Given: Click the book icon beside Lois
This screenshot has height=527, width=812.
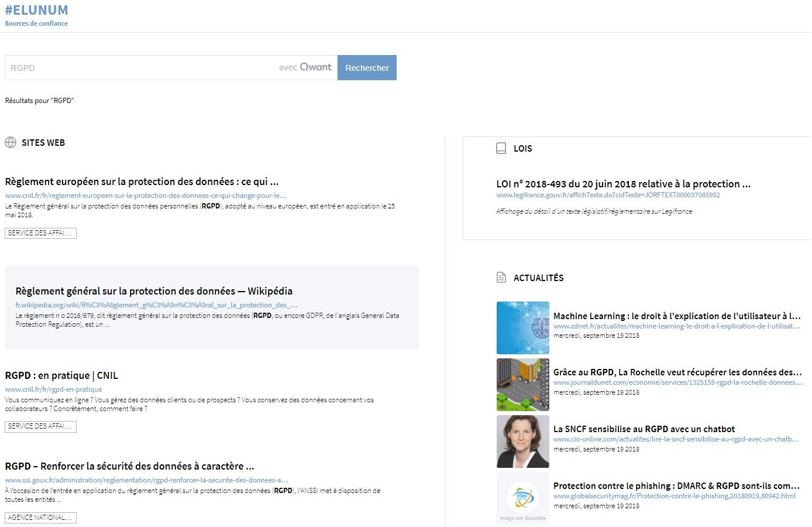Looking at the screenshot, I should 501,148.
